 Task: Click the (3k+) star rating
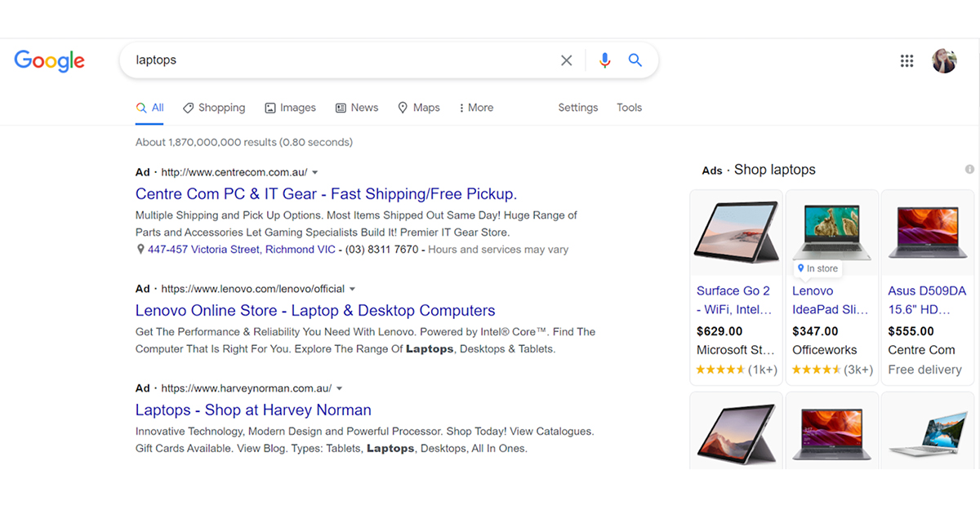pos(833,370)
